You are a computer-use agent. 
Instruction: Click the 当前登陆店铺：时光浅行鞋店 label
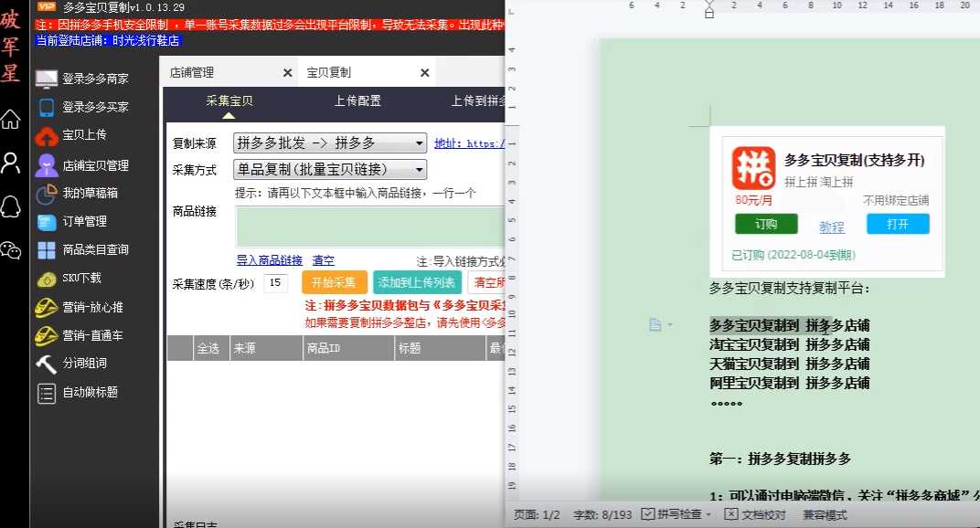108,40
